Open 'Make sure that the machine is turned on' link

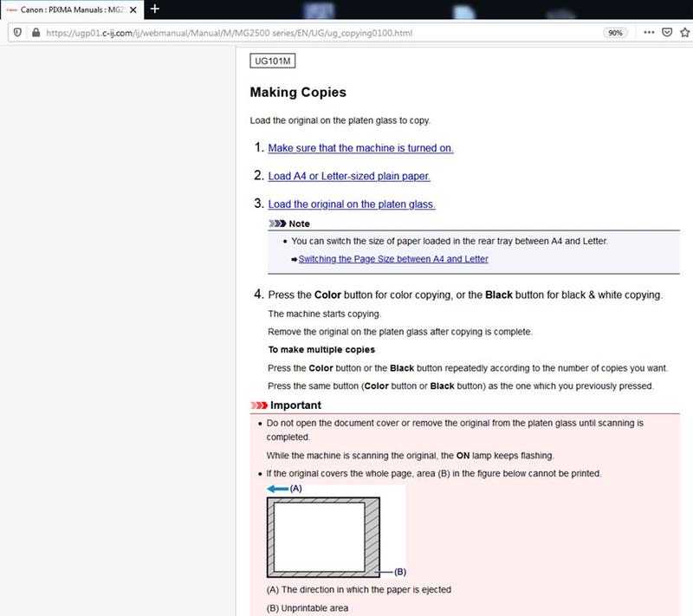tap(360, 148)
